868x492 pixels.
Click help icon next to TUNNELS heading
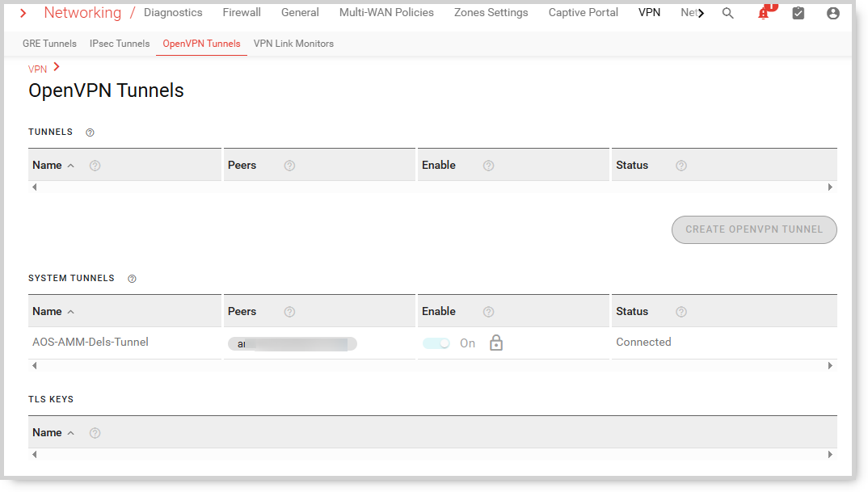[x=90, y=132]
